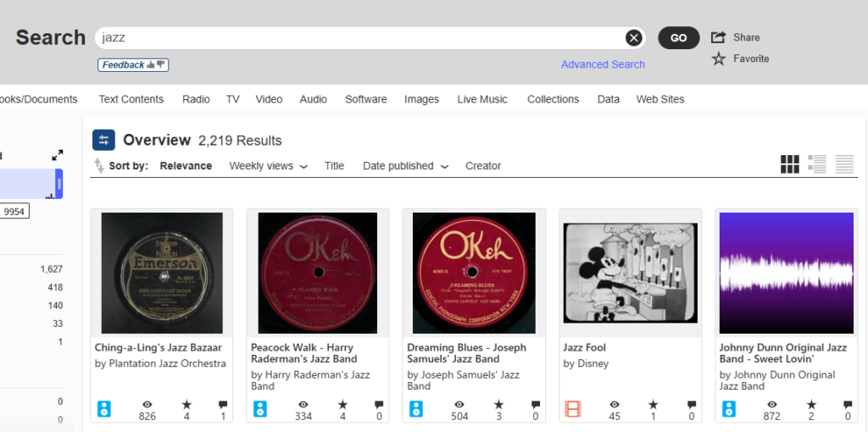Viewport: 868px width, 432px height.
Task: Open Advanced Search link
Action: click(x=603, y=64)
